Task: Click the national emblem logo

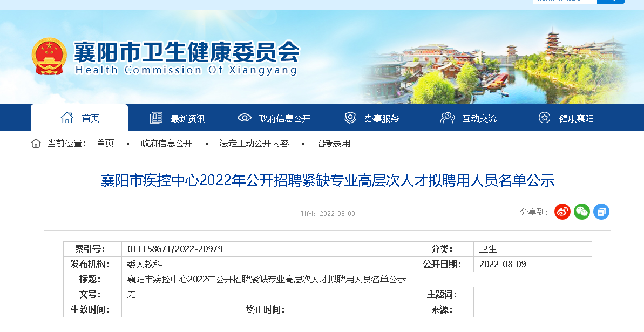Action: coord(49,57)
